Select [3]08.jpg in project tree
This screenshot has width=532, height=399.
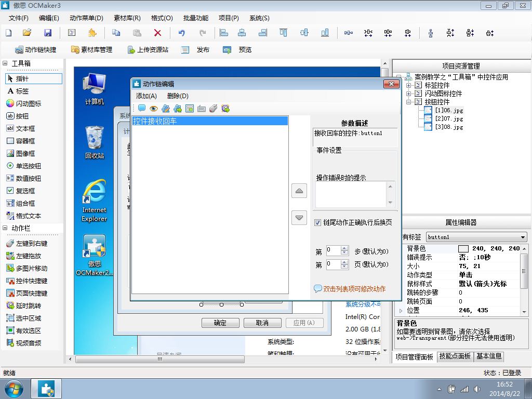(449, 127)
